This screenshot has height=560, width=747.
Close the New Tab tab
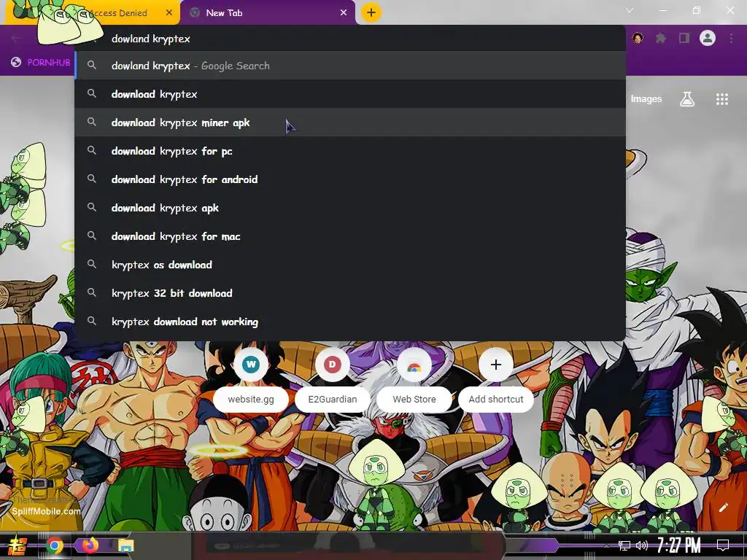[344, 13]
